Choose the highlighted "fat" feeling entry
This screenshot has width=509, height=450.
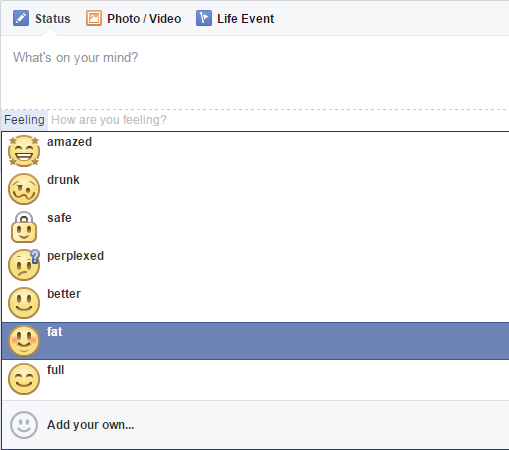(255, 341)
